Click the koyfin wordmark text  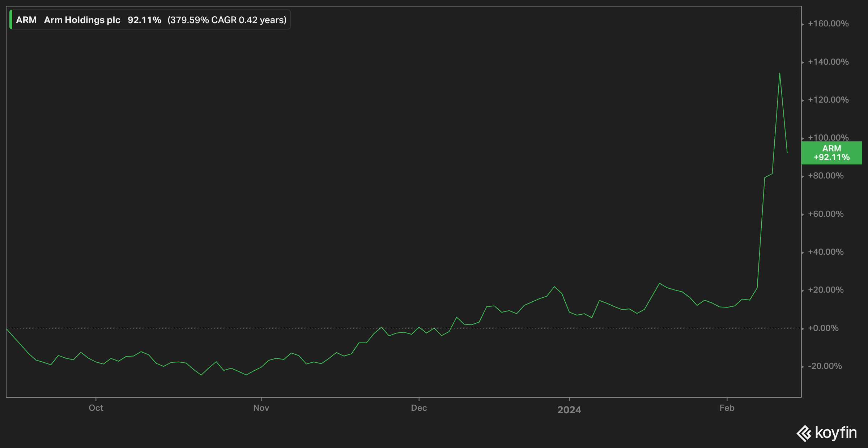point(836,432)
